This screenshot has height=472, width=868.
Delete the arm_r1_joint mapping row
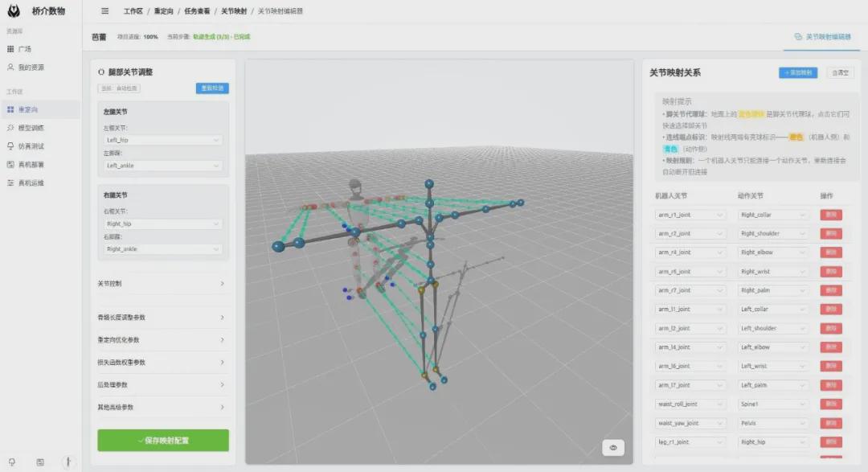[x=831, y=215]
